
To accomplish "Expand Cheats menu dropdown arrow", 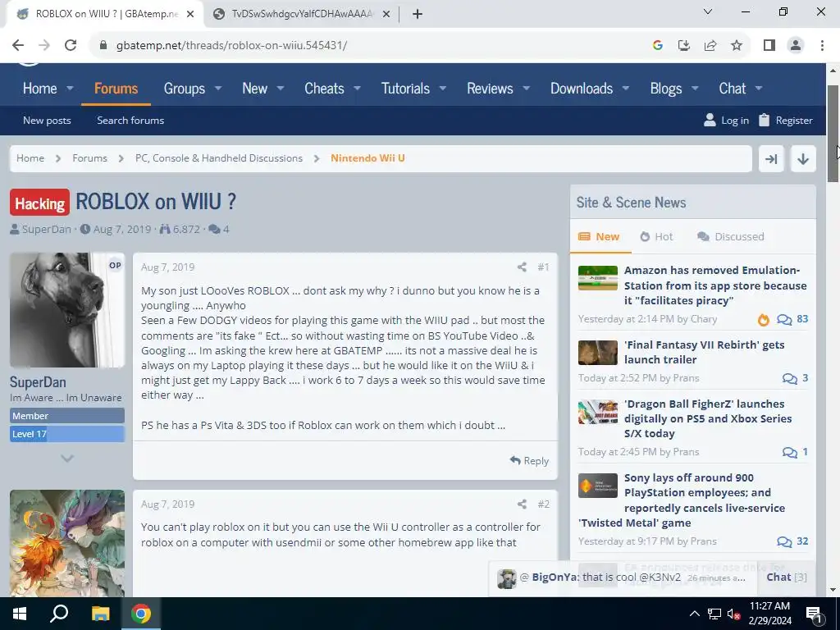I will 357,89.
